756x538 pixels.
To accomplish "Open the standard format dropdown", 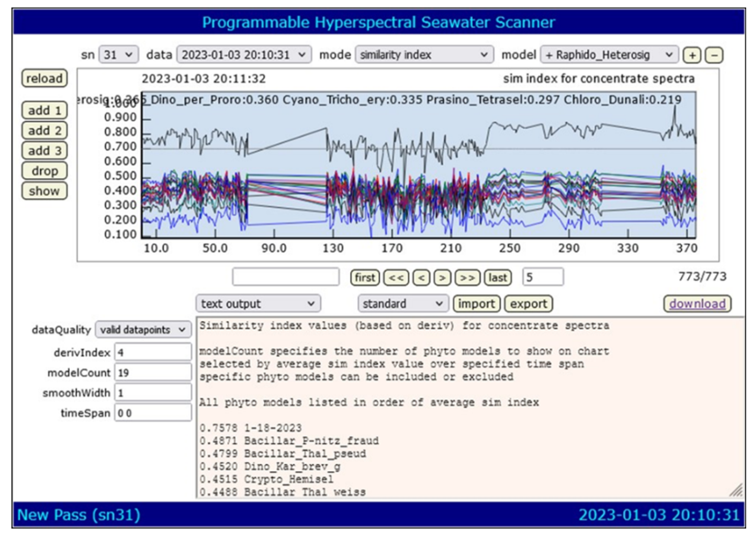I will (x=403, y=304).
